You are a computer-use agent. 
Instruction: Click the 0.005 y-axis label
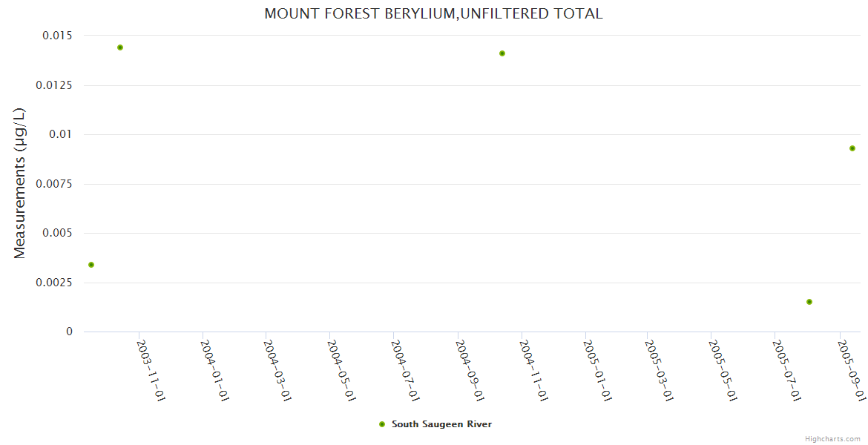(57, 233)
